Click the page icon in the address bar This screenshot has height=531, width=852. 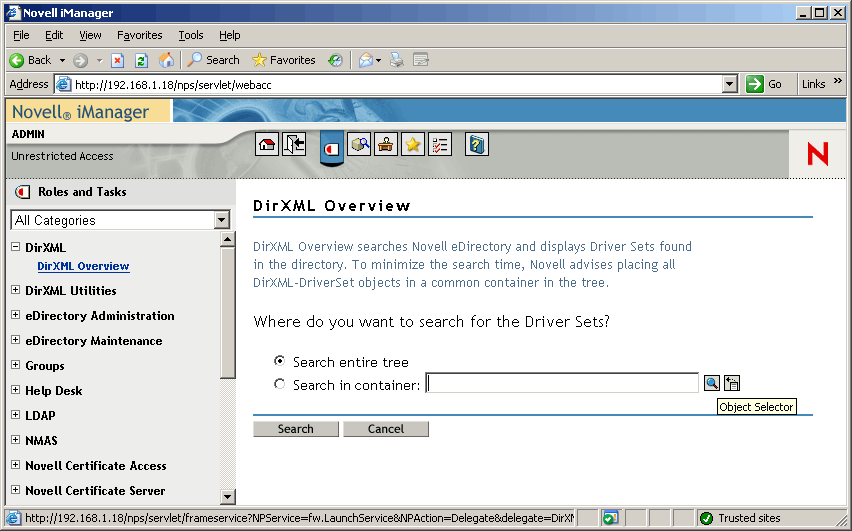point(64,84)
